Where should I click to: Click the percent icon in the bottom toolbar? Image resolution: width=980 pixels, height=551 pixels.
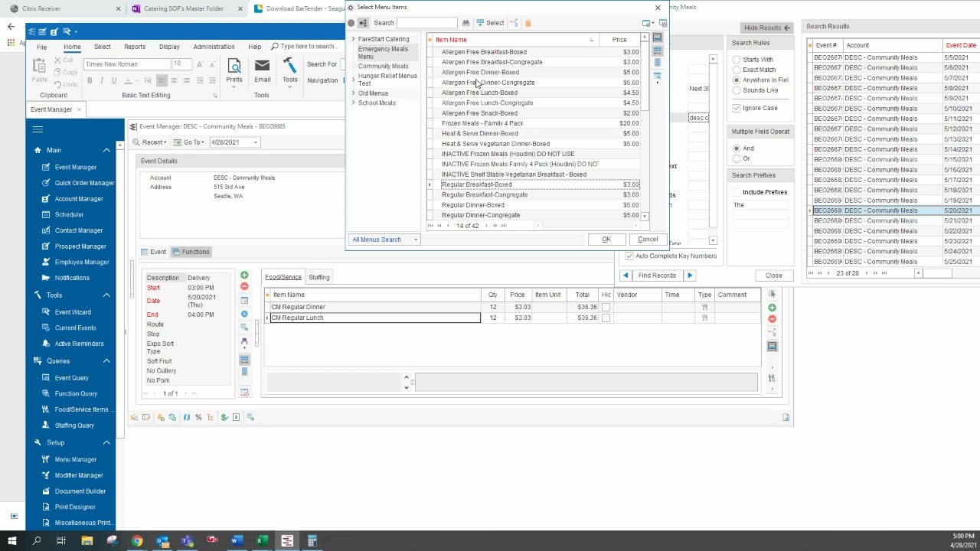click(x=198, y=417)
